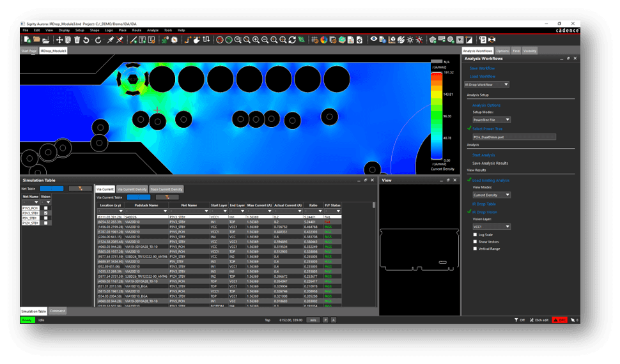Image resolution: width=620 pixels, height=364 pixels.
Task: Click the Grid toggle icon
Action: tap(314, 40)
